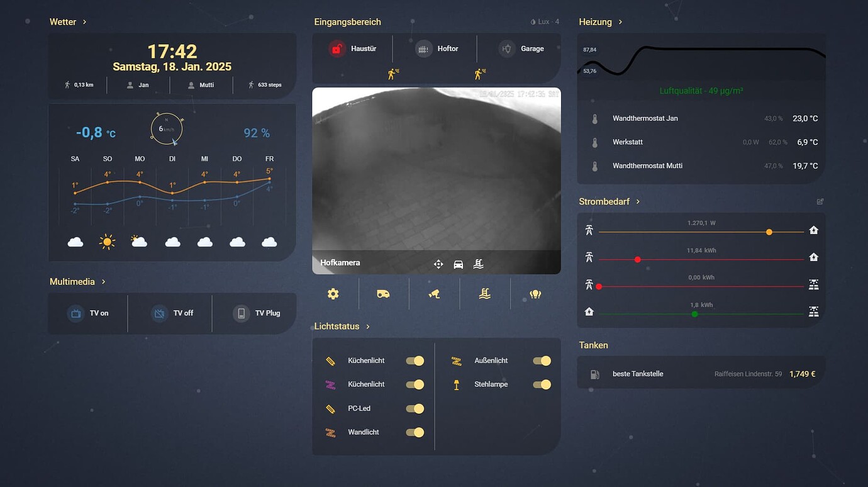Click the car icon in the Hofkamera bar

[x=459, y=264]
